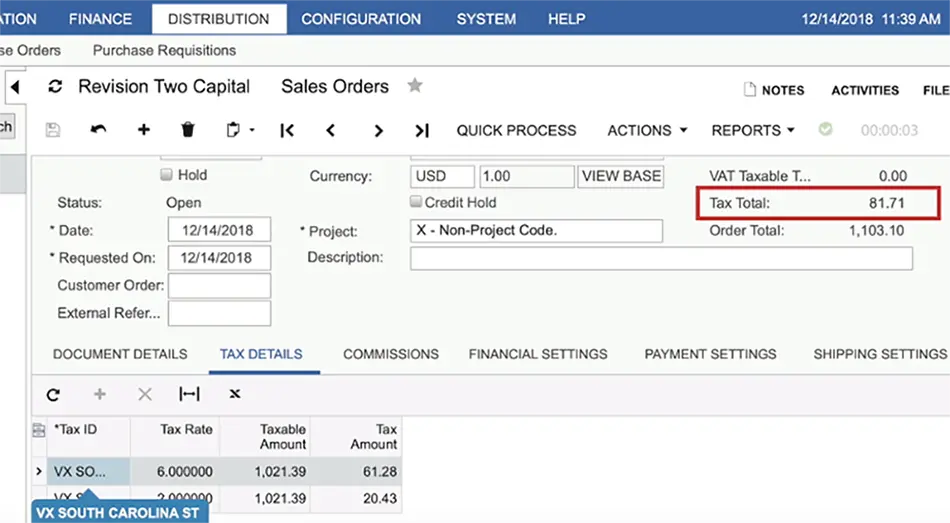Viewport: 950px width, 523px height.
Task: Click the View Base button
Action: tap(621, 176)
